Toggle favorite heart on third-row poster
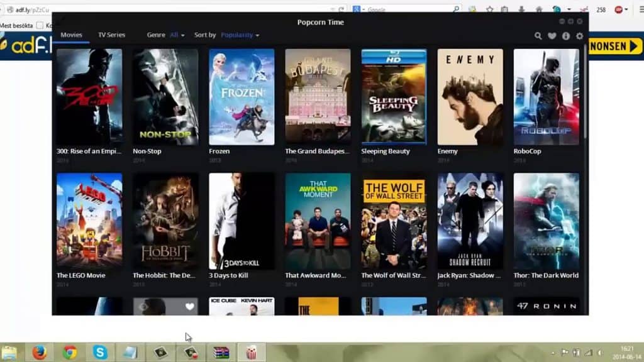644x362 pixels. [189, 307]
